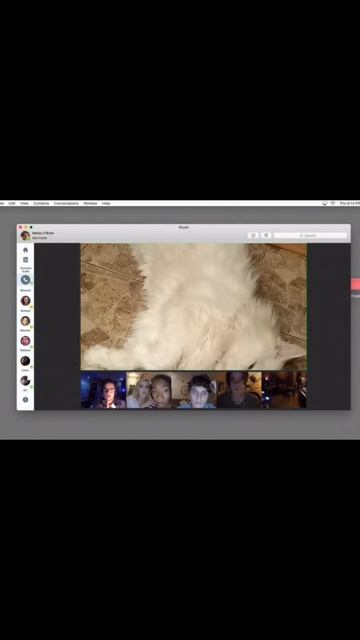Open the Edit menu
360x640 pixels.
[x=12, y=203]
